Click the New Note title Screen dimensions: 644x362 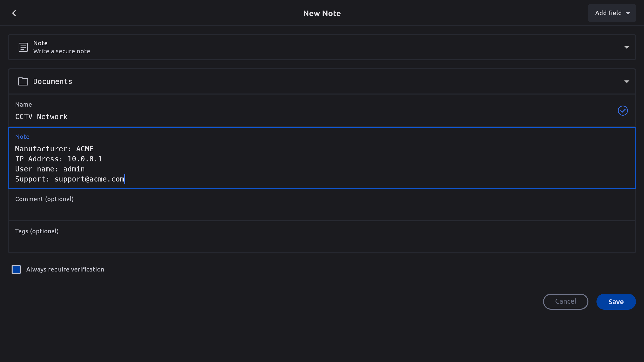tap(322, 13)
